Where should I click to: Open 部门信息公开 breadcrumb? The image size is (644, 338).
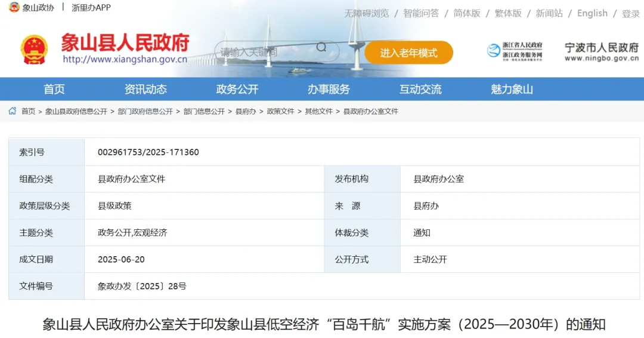(204, 112)
